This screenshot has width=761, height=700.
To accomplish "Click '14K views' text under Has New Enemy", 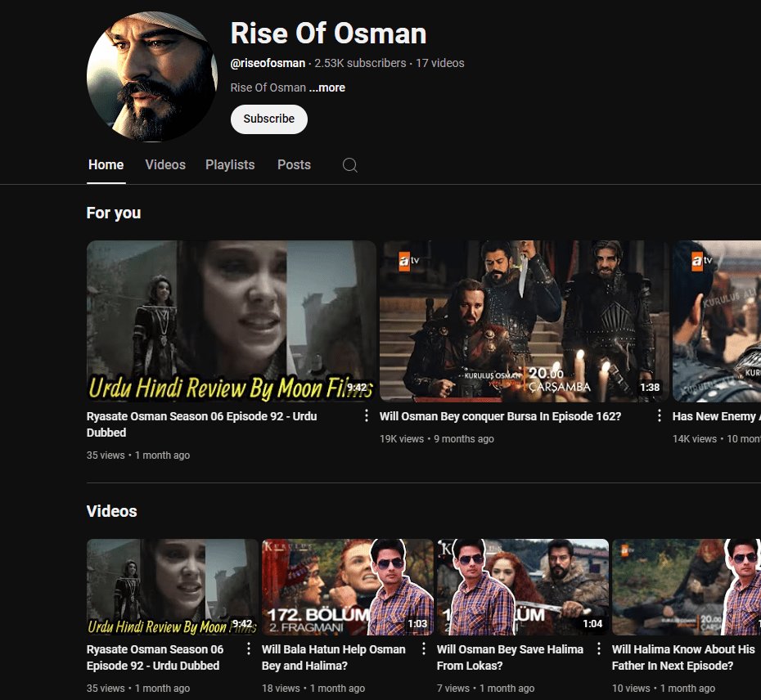I will point(695,439).
